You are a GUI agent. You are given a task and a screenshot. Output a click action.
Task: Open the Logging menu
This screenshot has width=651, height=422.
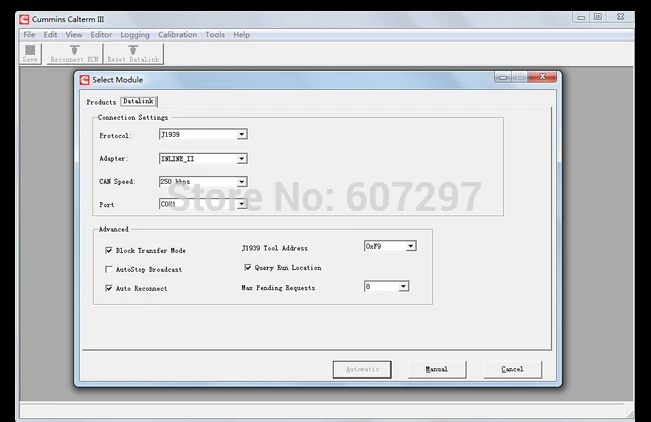[x=135, y=35]
